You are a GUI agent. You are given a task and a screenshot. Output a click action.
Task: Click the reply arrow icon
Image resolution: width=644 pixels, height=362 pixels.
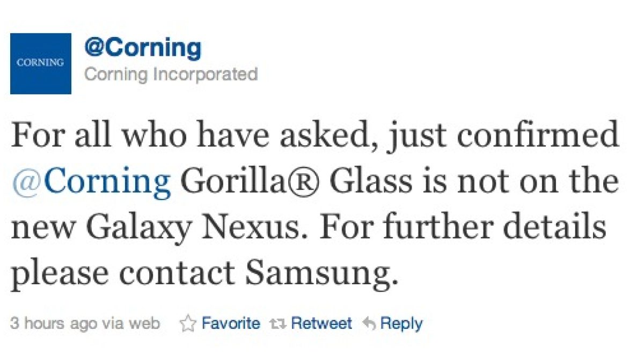(369, 323)
